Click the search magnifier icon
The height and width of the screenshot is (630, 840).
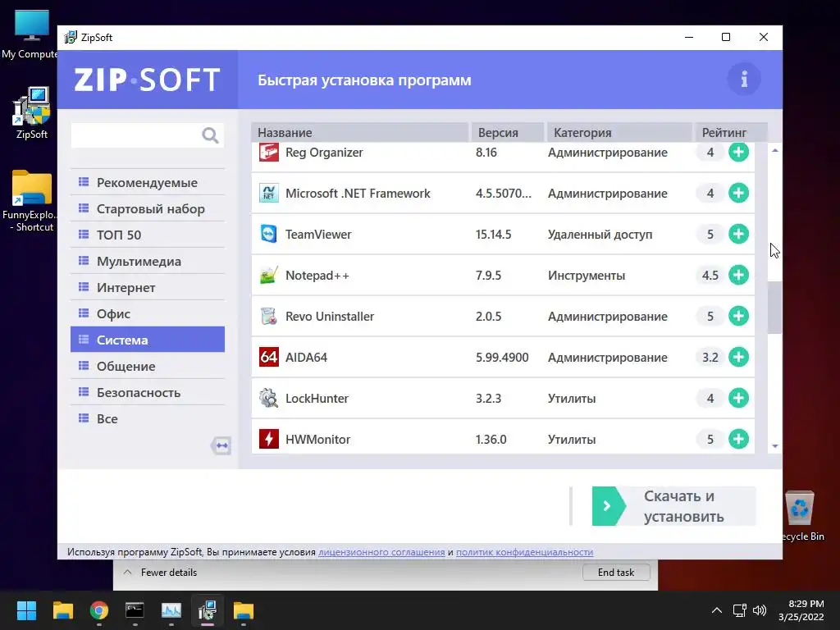(210, 135)
